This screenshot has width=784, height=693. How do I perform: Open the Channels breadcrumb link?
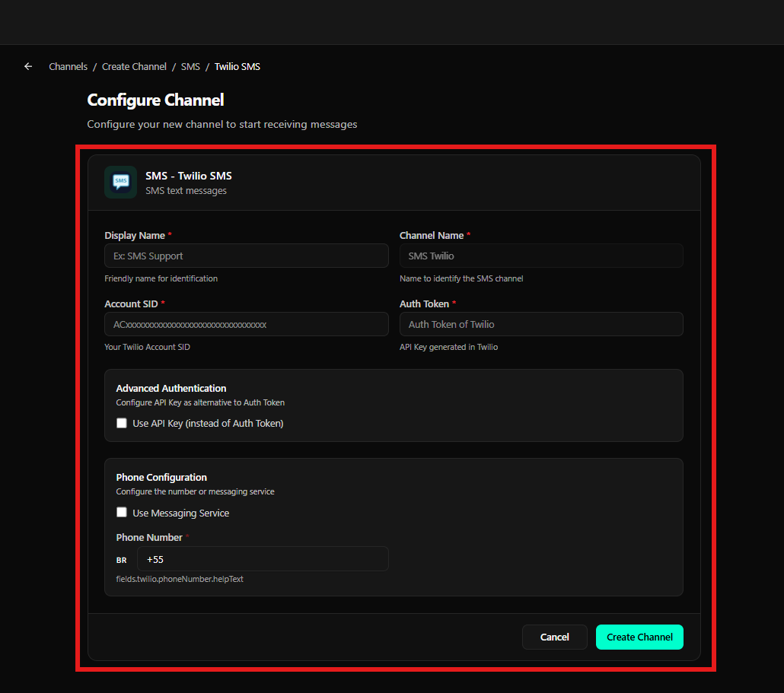68,66
